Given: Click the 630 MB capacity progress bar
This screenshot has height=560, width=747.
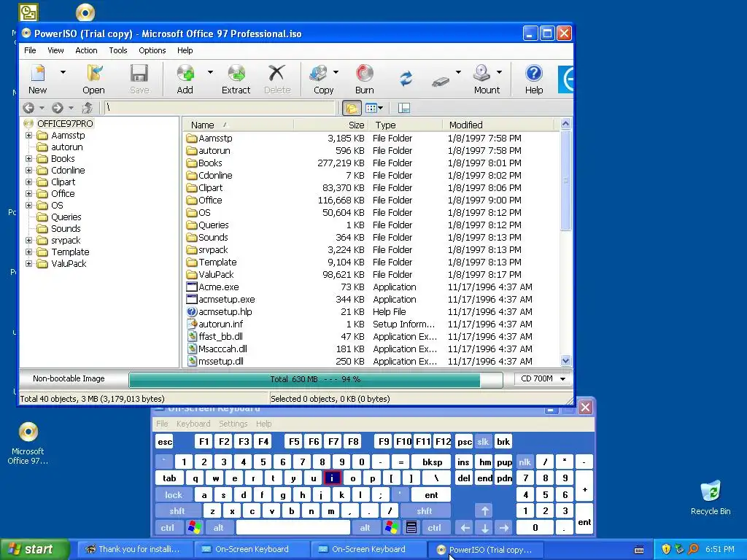Looking at the screenshot, I should coord(315,379).
